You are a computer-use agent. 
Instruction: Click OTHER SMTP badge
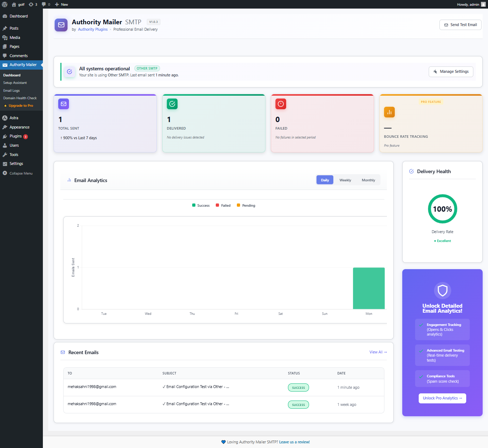[x=147, y=68]
